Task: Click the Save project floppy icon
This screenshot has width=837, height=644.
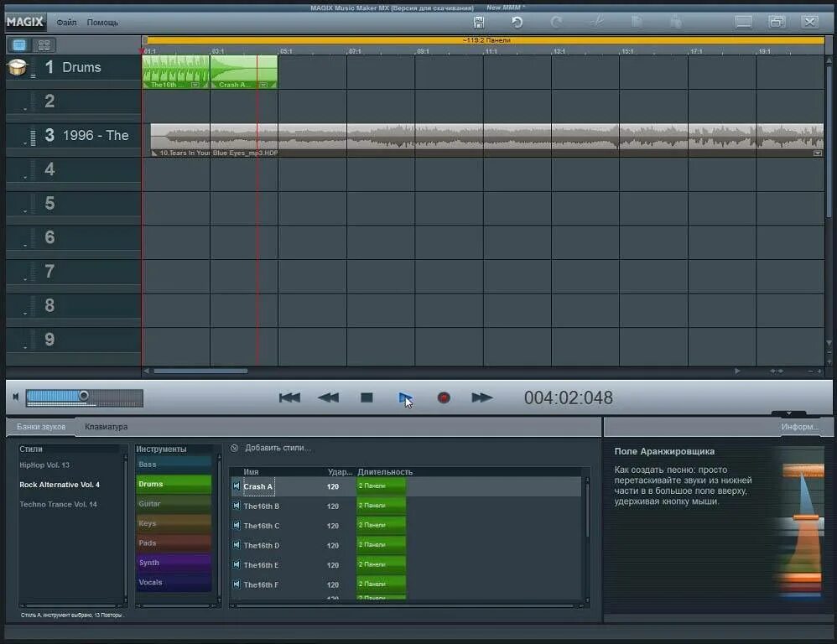Action: [x=479, y=22]
